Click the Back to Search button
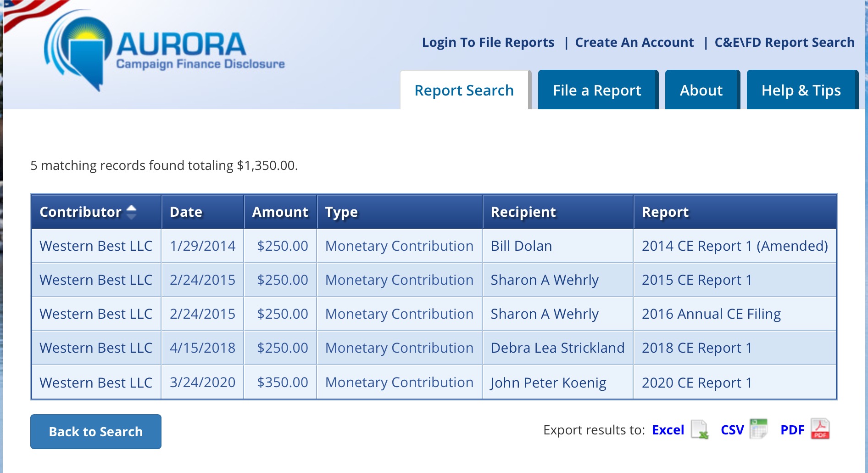Viewport: 868px width, 473px height. pyautogui.click(x=95, y=431)
